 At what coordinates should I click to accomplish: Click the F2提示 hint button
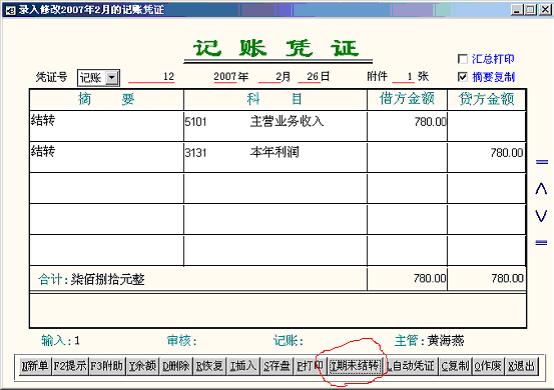[x=70, y=366]
